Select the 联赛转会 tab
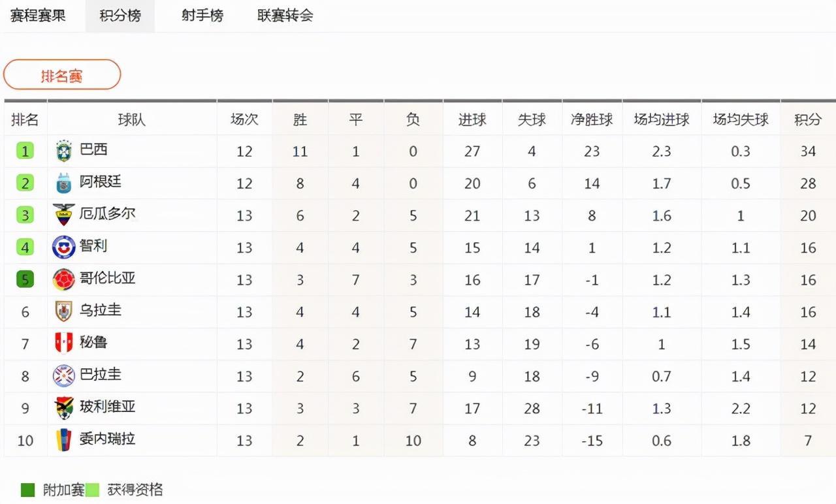The image size is (836, 504). tap(285, 16)
